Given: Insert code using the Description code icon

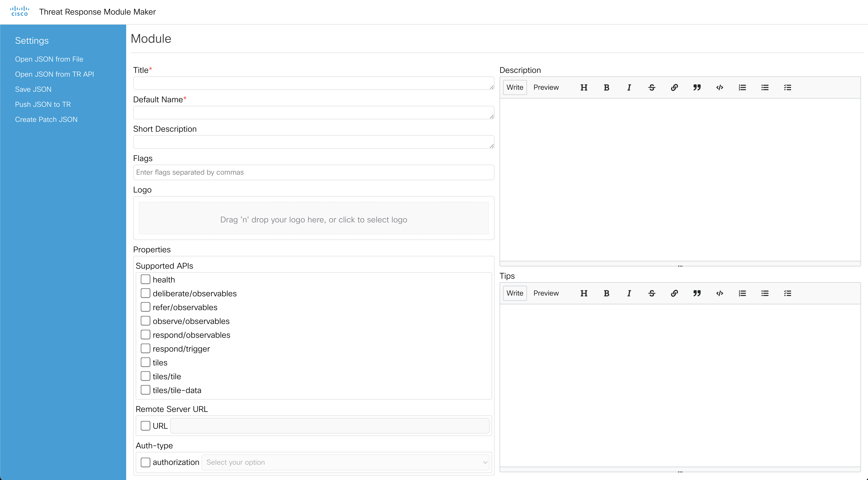Looking at the screenshot, I should pyautogui.click(x=719, y=87).
